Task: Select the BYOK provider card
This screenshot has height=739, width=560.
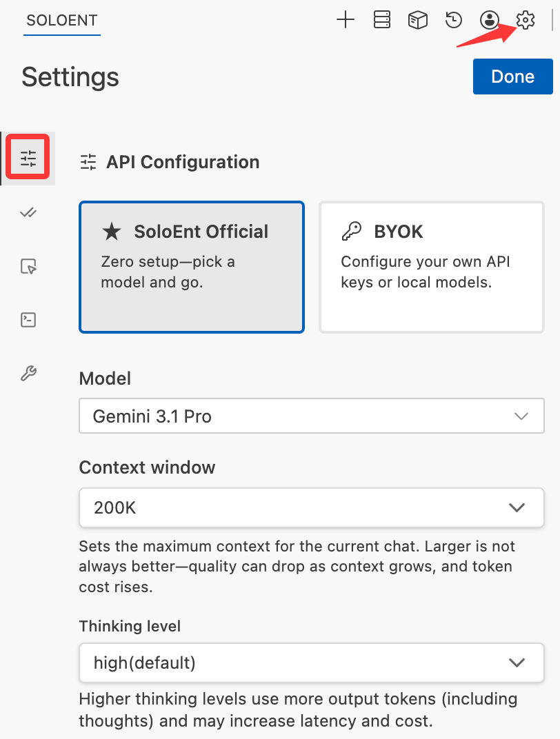Action: (432, 267)
